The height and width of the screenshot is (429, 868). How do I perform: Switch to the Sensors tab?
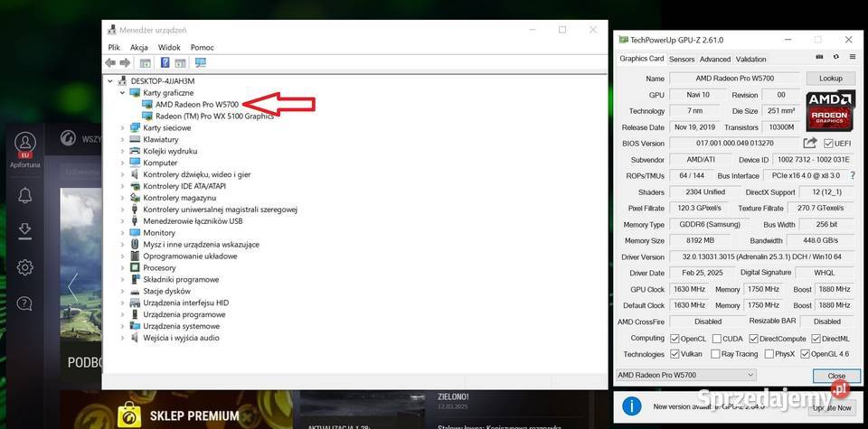click(682, 59)
